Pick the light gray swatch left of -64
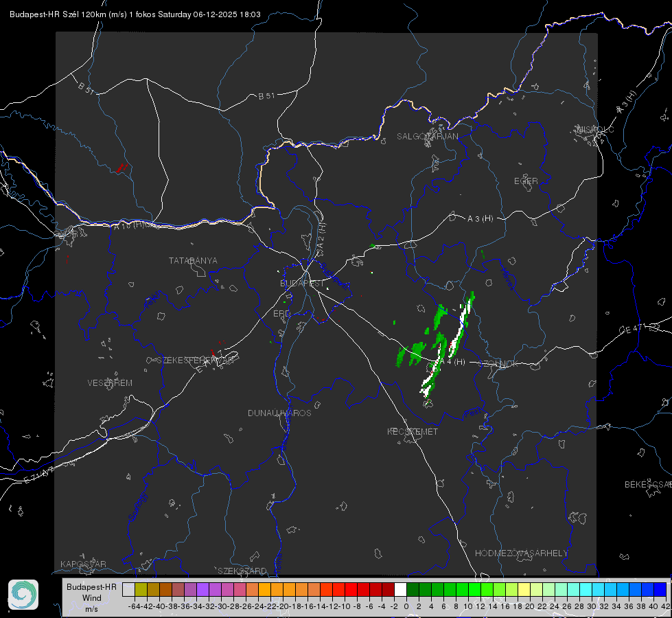 click(x=128, y=589)
